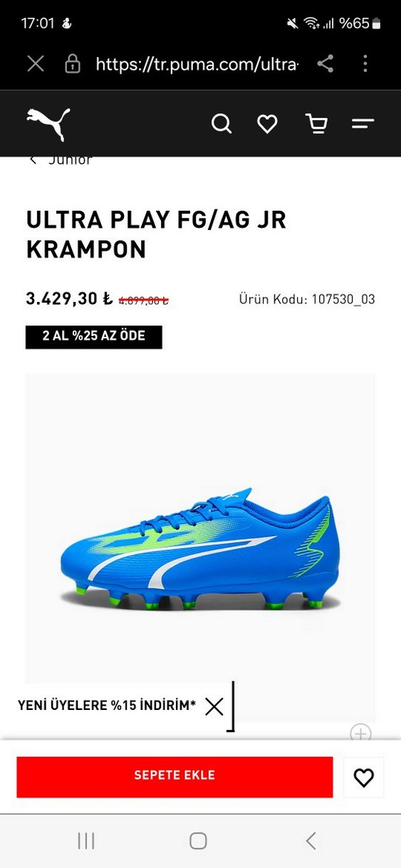Open browser three-dot overflow menu
The width and height of the screenshot is (401, 868).
365,64
